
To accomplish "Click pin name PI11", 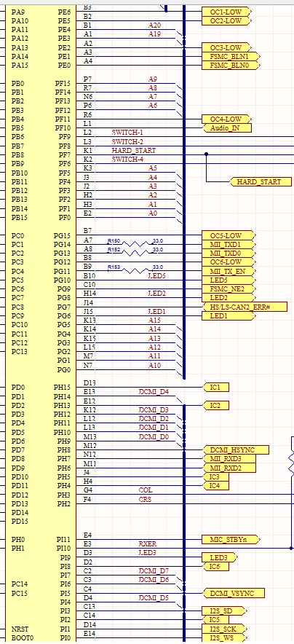I will pyautogui.click(x=63, y=539).
